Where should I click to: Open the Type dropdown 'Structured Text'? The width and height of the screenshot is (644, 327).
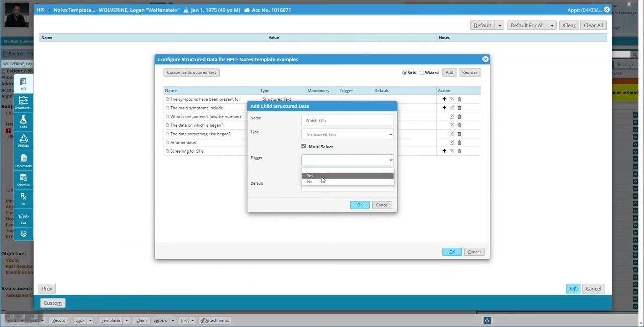coord(348,134)
